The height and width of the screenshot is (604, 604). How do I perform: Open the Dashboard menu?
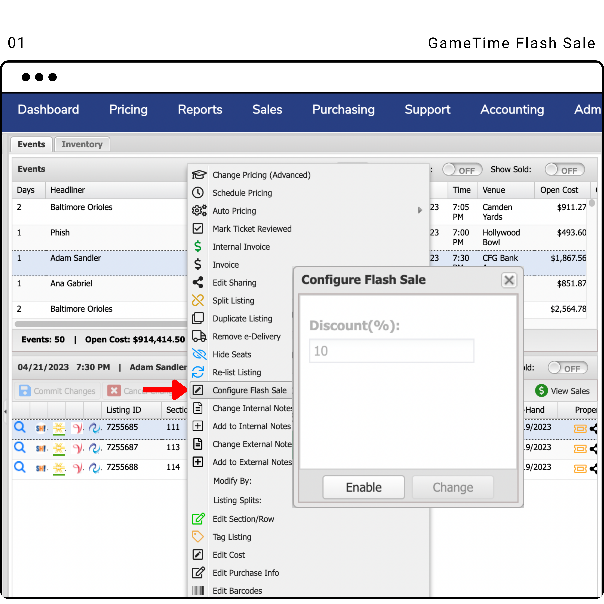[48, 110]
